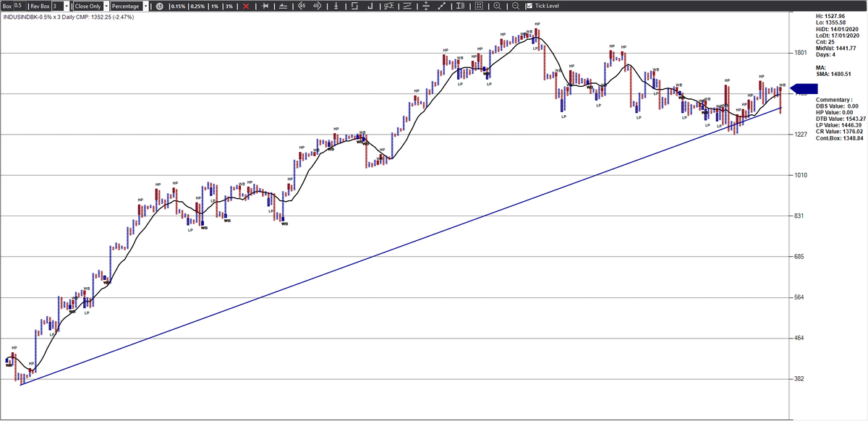Click the horizontal pin line icon
Screen dimensions: 868x421
[x=266, y=6]
